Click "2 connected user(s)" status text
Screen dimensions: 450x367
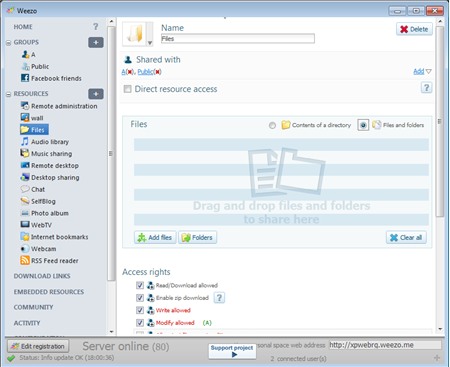tap(298, 359)
